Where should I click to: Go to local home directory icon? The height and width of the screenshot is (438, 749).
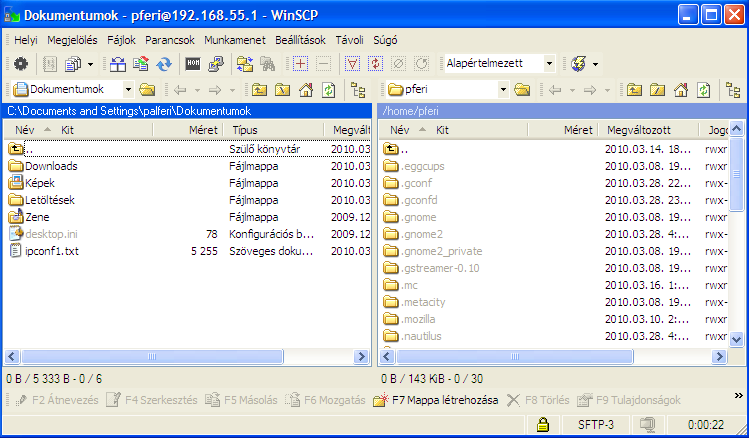304,90
